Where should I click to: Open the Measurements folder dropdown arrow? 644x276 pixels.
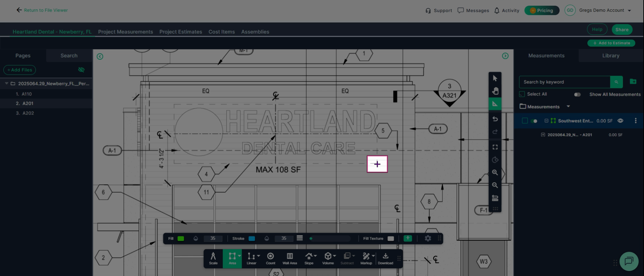[568, 106]
